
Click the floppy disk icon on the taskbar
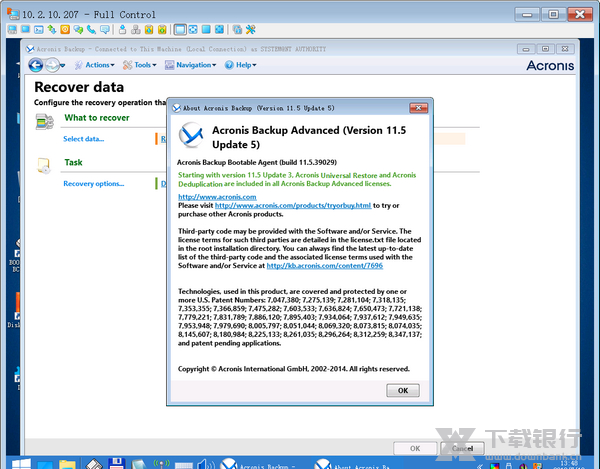coord(116,463)
